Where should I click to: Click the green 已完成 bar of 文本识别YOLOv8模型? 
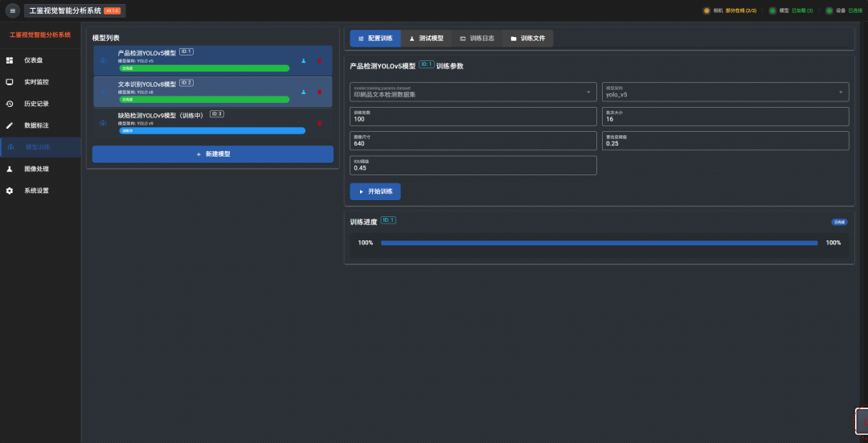[x=204, y=100]
